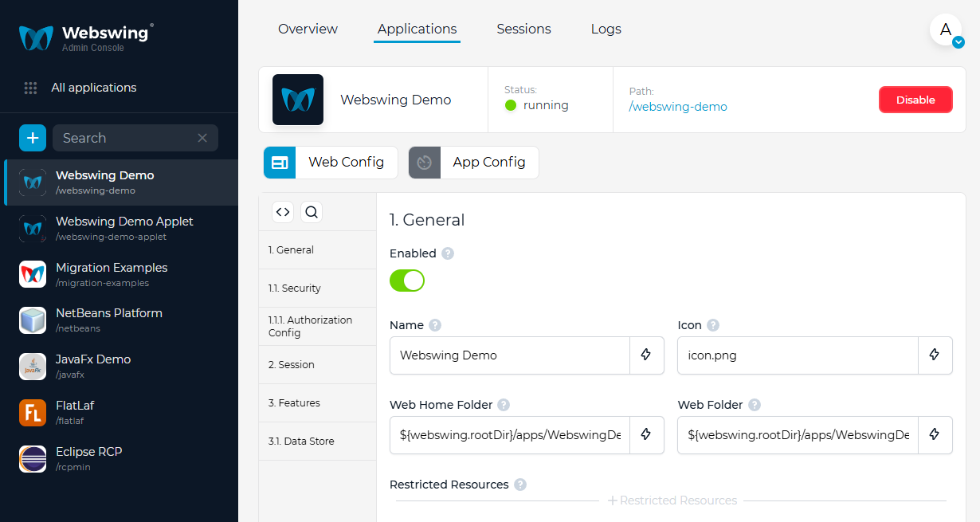Switch to the Sessions tab
This screenshot has width=980, height=522.
coord(523,29)
